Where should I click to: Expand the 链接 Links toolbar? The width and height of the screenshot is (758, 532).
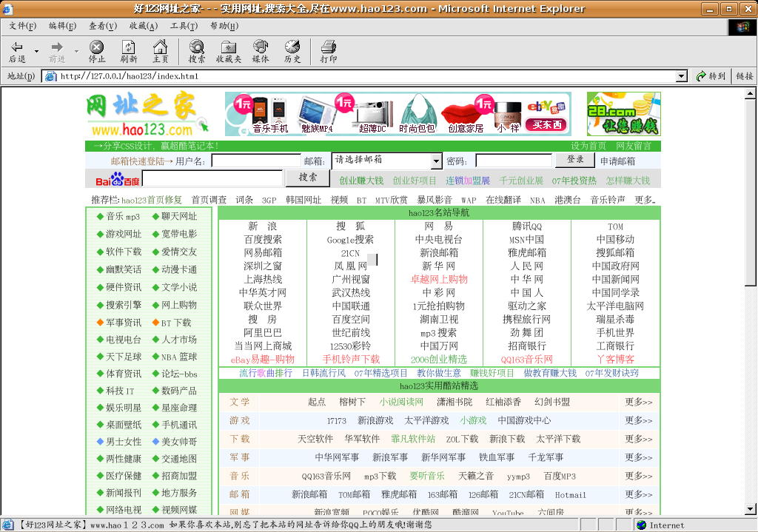[x=745, y=76]
